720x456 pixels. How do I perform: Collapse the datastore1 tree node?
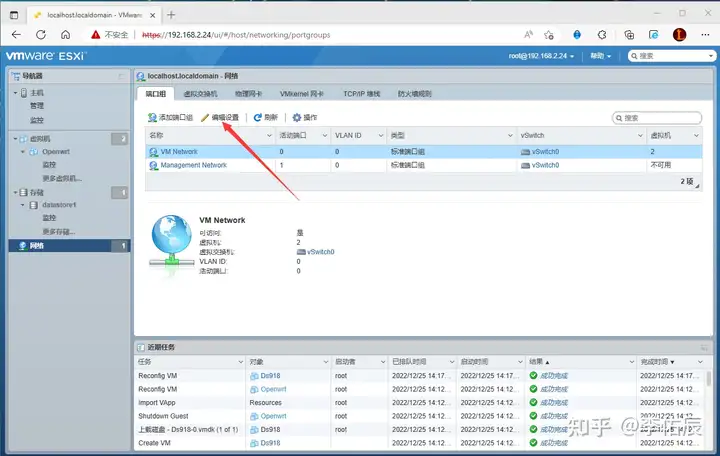click(23, 205)
